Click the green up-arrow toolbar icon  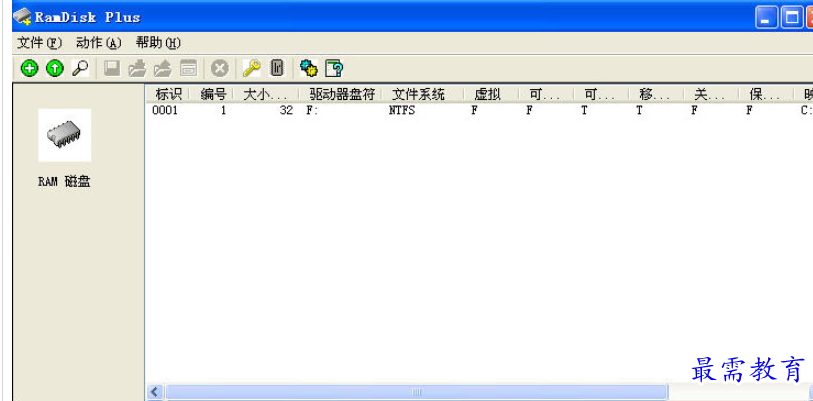point(55,68)
